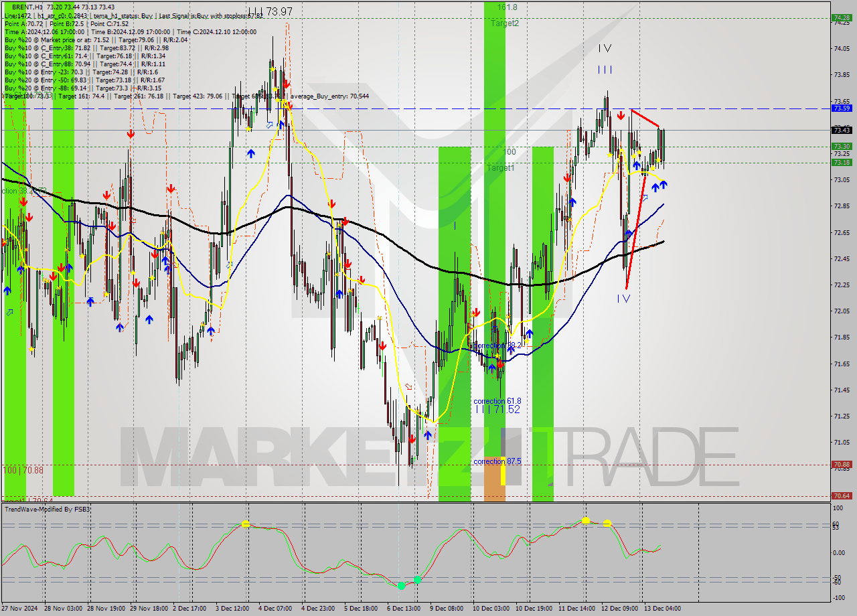This screenshot has width=857, height=616.
Task: Select the green 73.30 price tag
Action: (841, 146)
